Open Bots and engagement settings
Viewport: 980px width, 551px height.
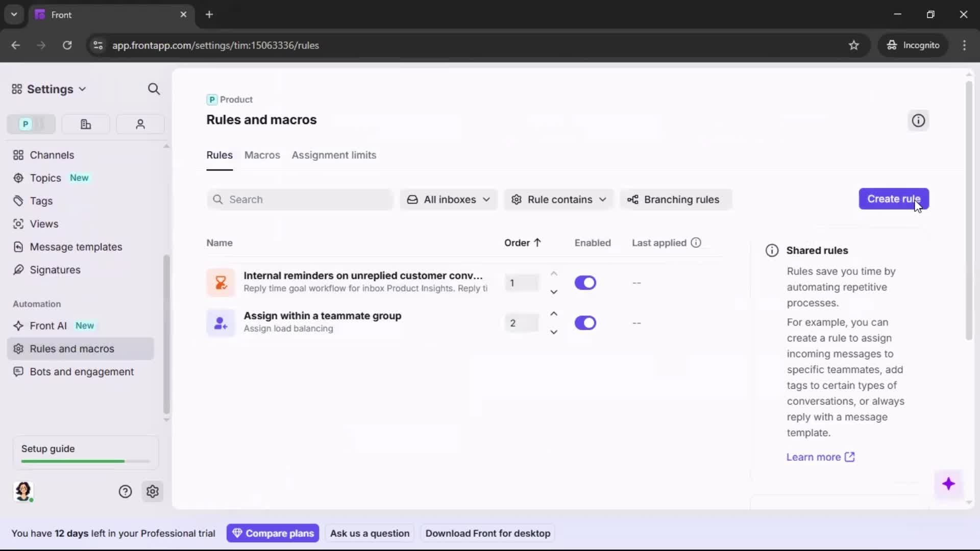[x=81, y=372]
